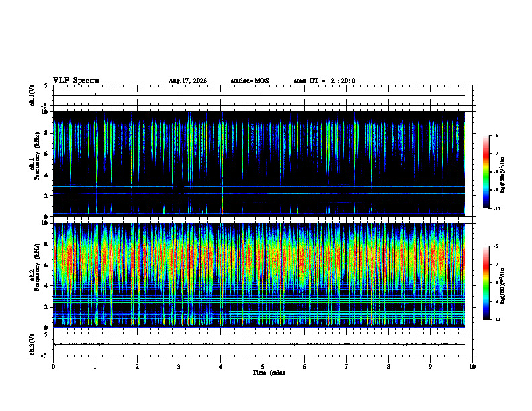
Task: Click the "ch.3(V)" axis label
Action: pos(32,345)
